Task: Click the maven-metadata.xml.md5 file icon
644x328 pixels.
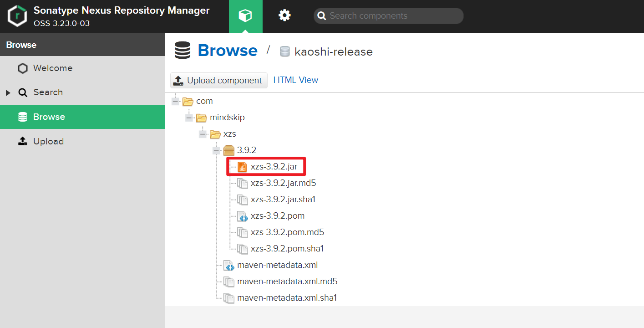Action: tap(228, 282)
